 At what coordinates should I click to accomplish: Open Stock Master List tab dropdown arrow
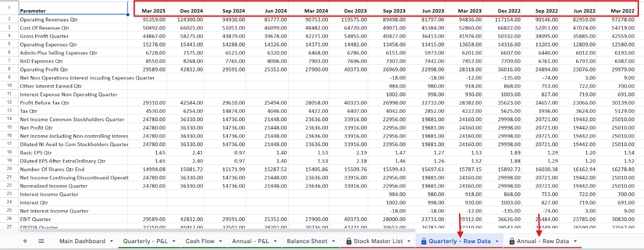pos(409,241)
